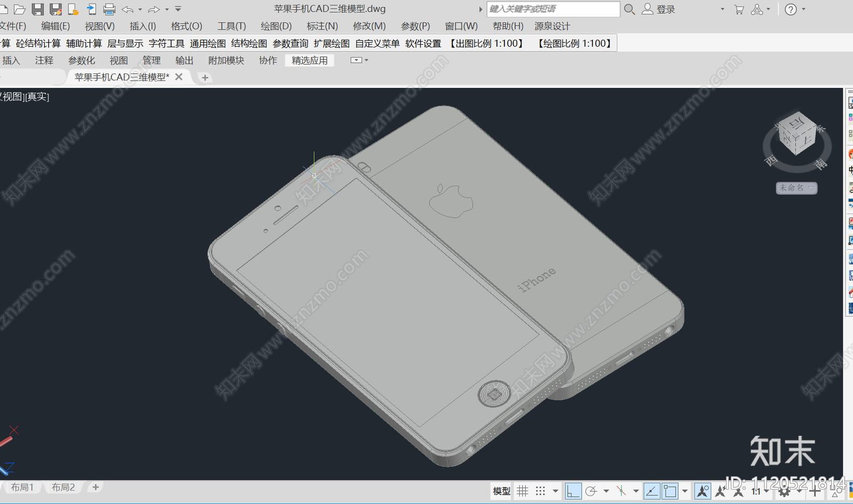Viewport: 853px width, 504px height.
Task: Expand snap mode settings dropdown arrow
Action: pos(556,491)
